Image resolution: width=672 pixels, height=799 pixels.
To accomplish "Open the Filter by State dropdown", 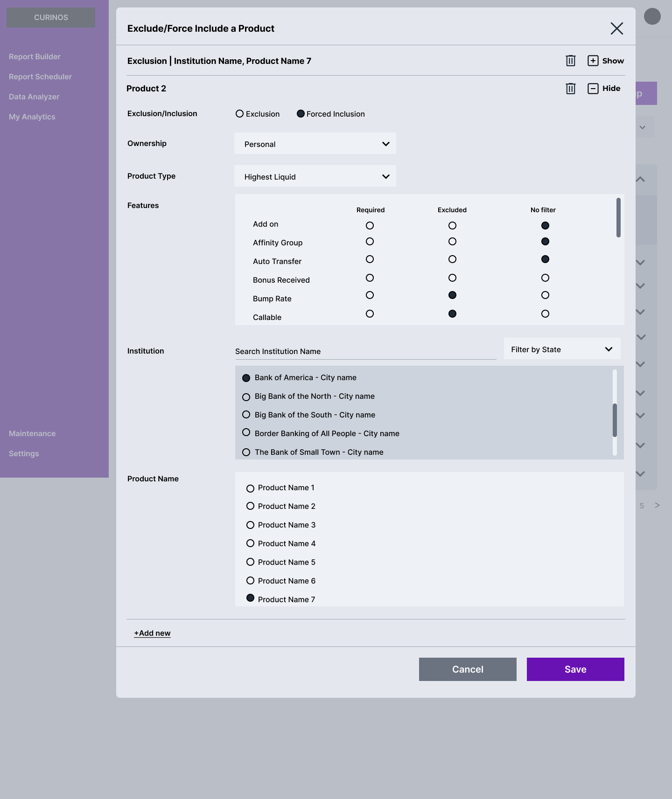I will pyautogui.click(x=562, y=349).
